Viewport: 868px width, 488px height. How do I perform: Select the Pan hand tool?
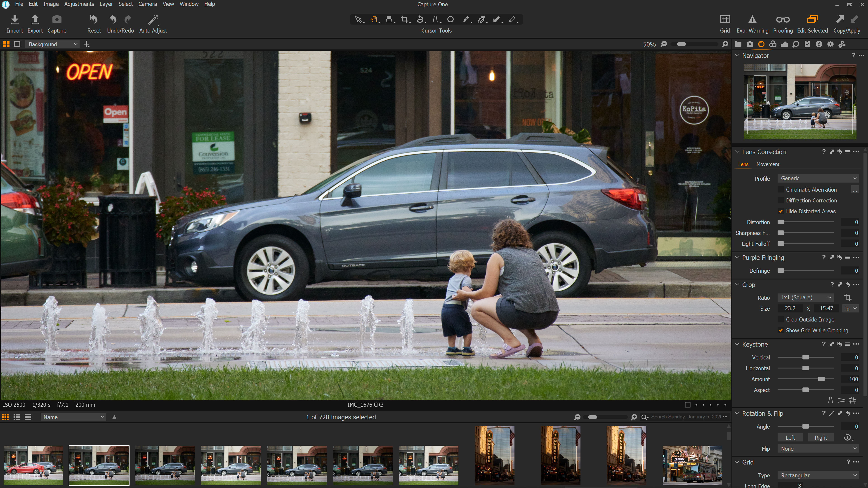(x=374, y=19)
